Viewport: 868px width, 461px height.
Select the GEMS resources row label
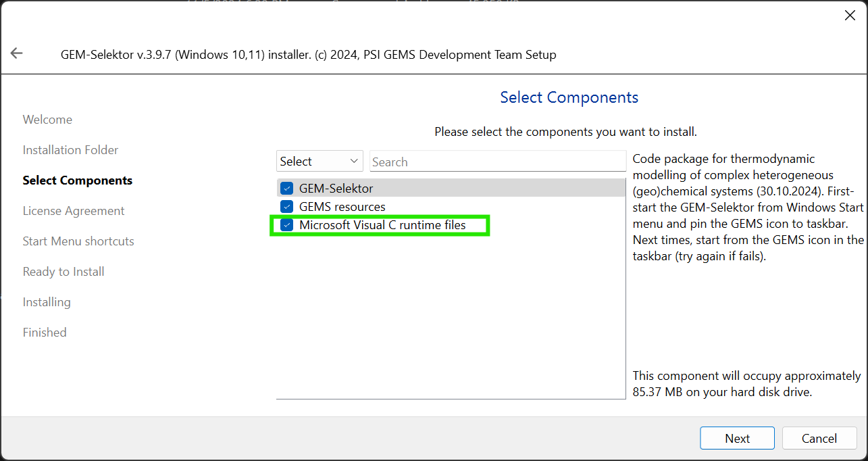(342, 207)
